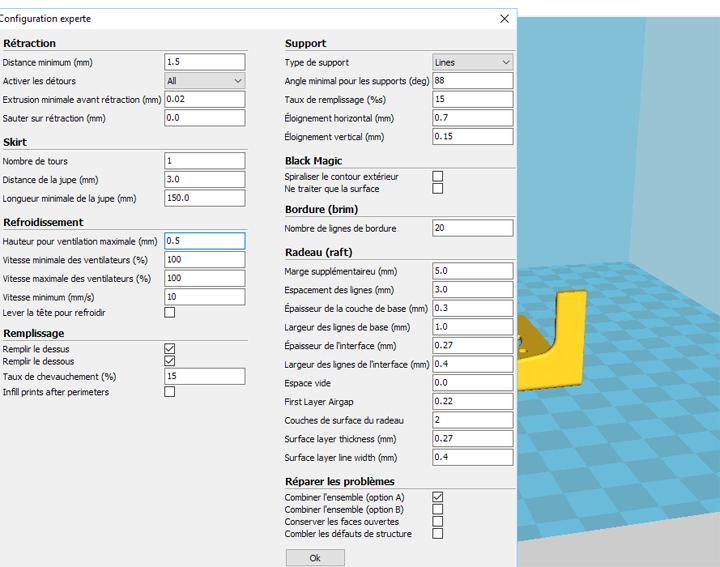Click the First Layer Airgap field
Viewport: 720px width, 567px height.
coord(472,401)
